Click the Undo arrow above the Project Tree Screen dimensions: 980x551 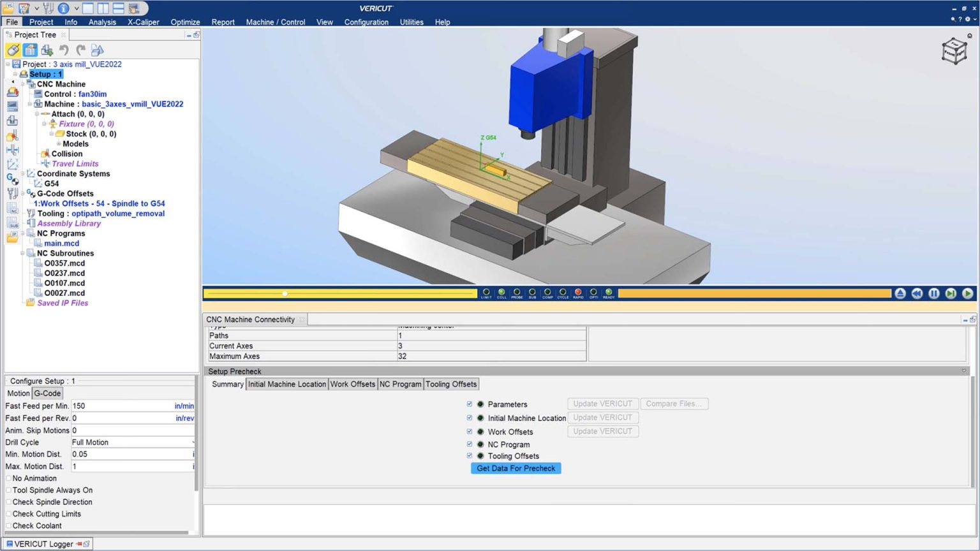(x=64, y=50)
